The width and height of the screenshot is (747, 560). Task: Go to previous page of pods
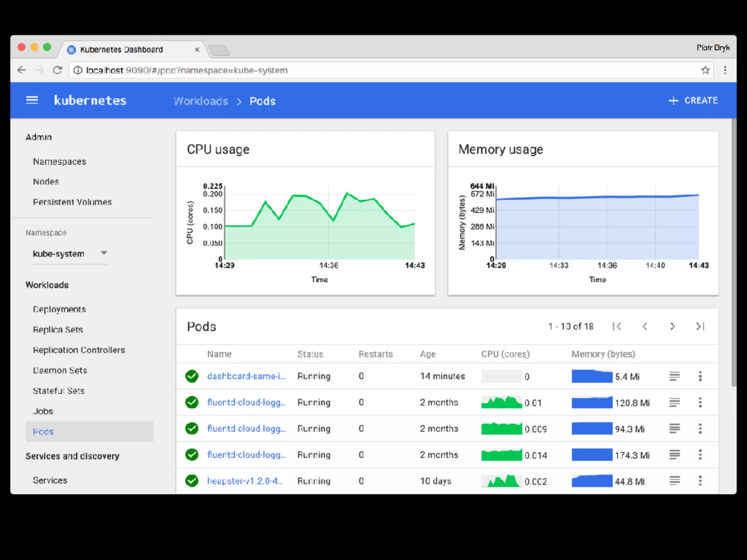645,326
